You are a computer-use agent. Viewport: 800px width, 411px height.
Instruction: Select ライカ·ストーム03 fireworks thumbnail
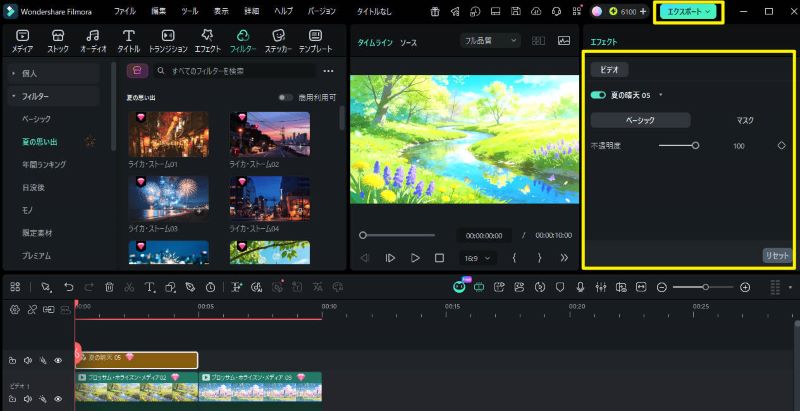tap(168, 198)
